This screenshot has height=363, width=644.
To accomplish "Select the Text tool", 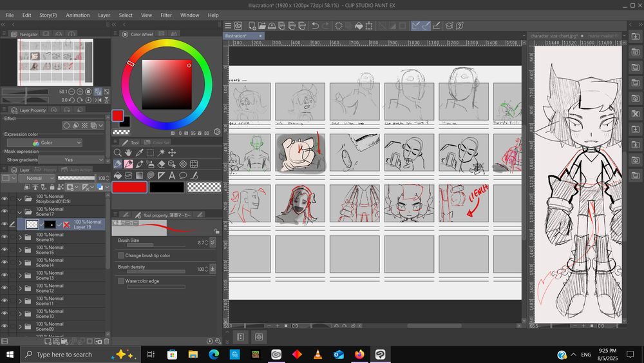I will point(172,175).
